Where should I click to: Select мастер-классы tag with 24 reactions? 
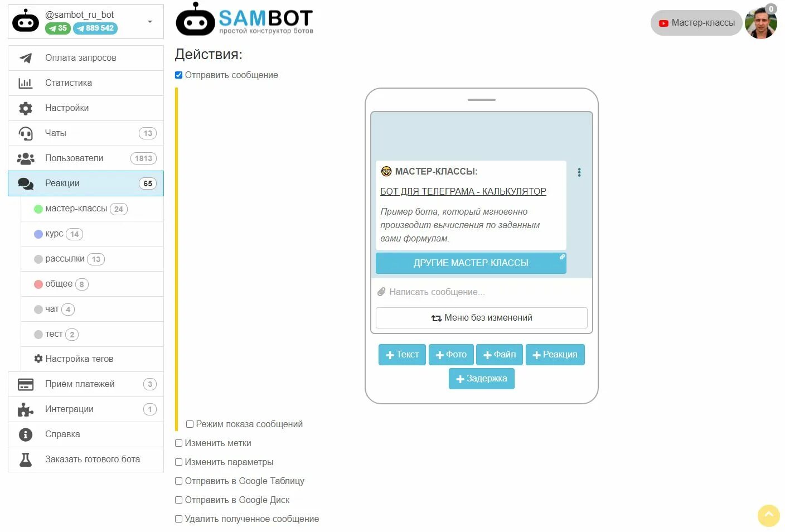(92, 209)
